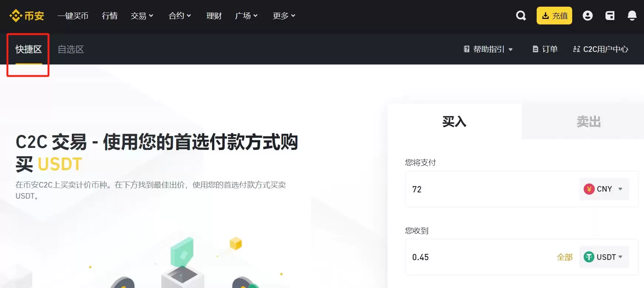Click the red CNY yen icon
Viewport: 644px width, 288px height.
coord(589,189)
